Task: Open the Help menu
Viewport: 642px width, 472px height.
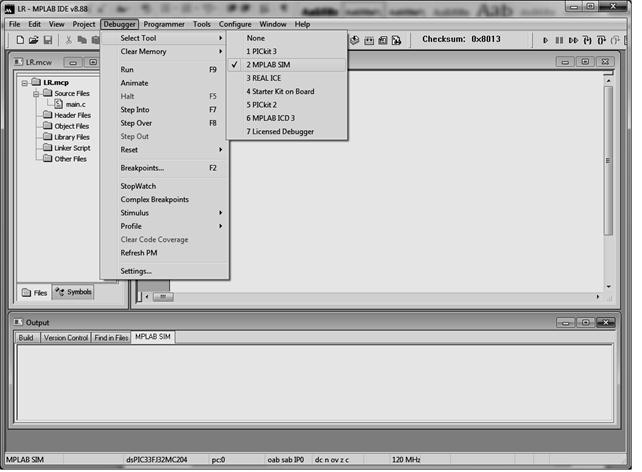Action: click(302, 24)
